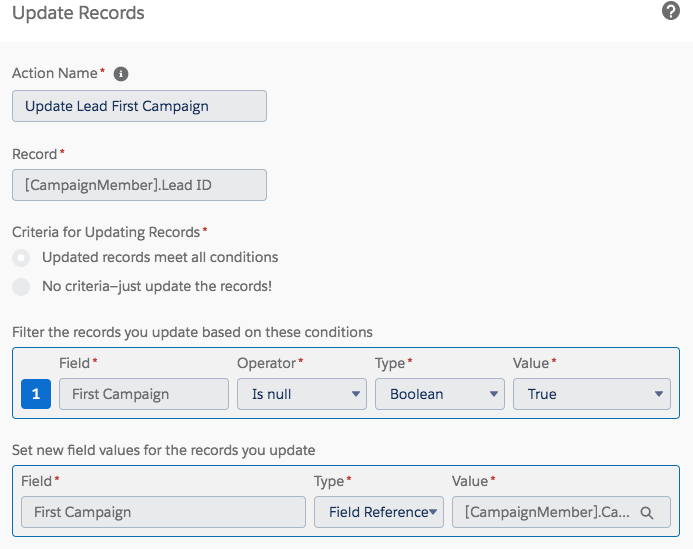Expand the Field Reference Type dropdown
The height and width of the screenshot is (549, 693).
click(378, 512)
